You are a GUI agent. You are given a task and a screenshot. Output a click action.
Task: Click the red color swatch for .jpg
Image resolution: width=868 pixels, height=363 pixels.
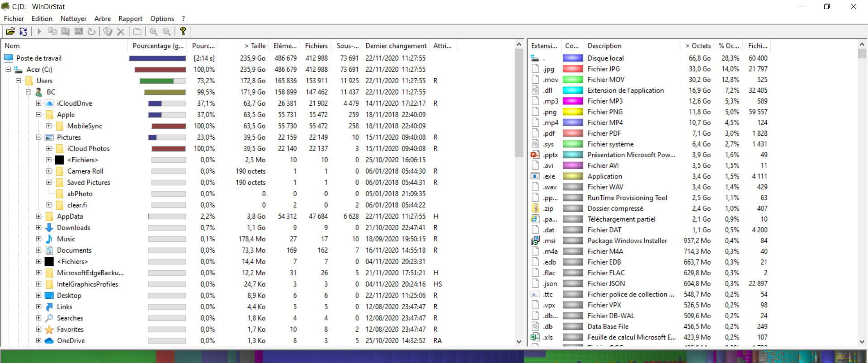pyautogui.click(x=572, y=69)
